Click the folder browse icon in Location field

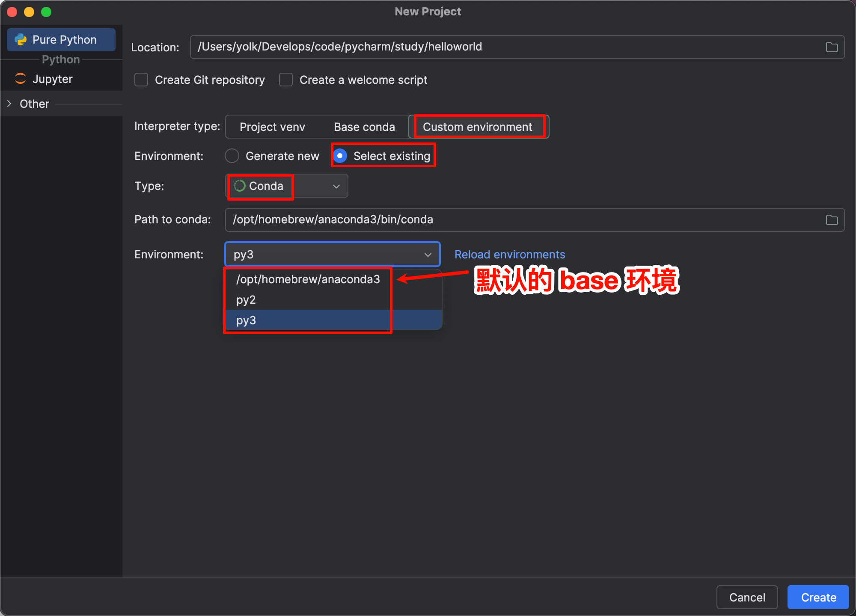832,47
